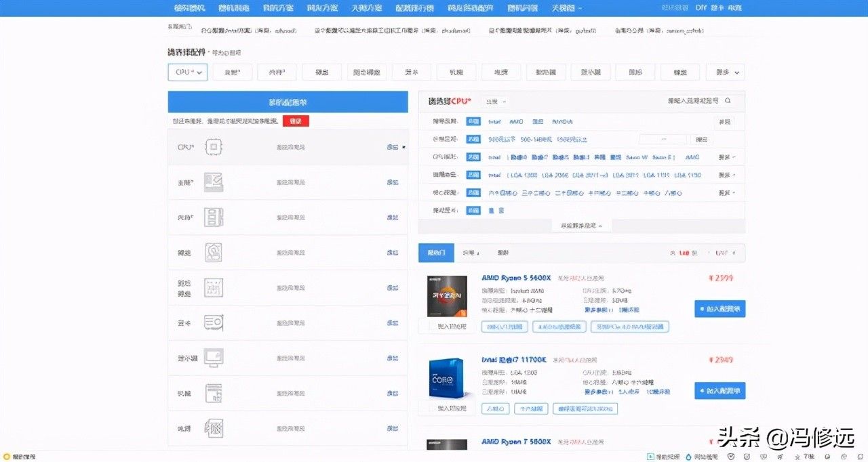Image resolution: width=868 pixels, height=462 pixels.
Task: Click the motherboard icon in the build list
Action: point(214,182)
